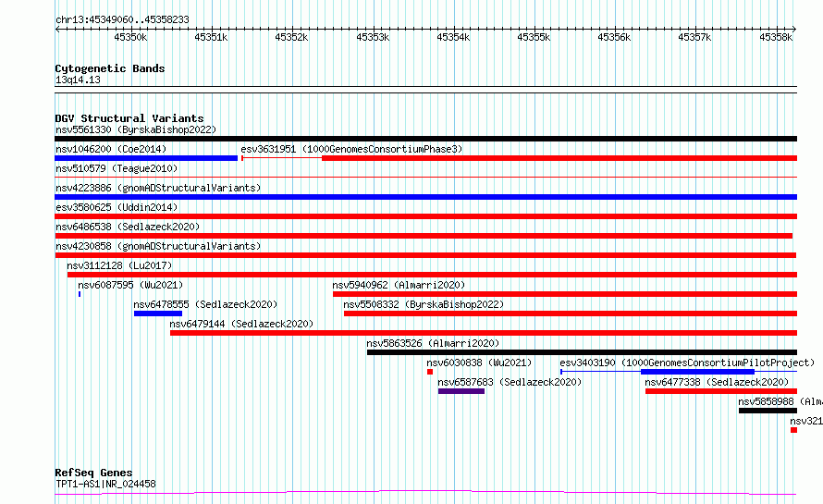Click the Cytogenetic Bands track title

pyautogui.click(x=110, y=68)
